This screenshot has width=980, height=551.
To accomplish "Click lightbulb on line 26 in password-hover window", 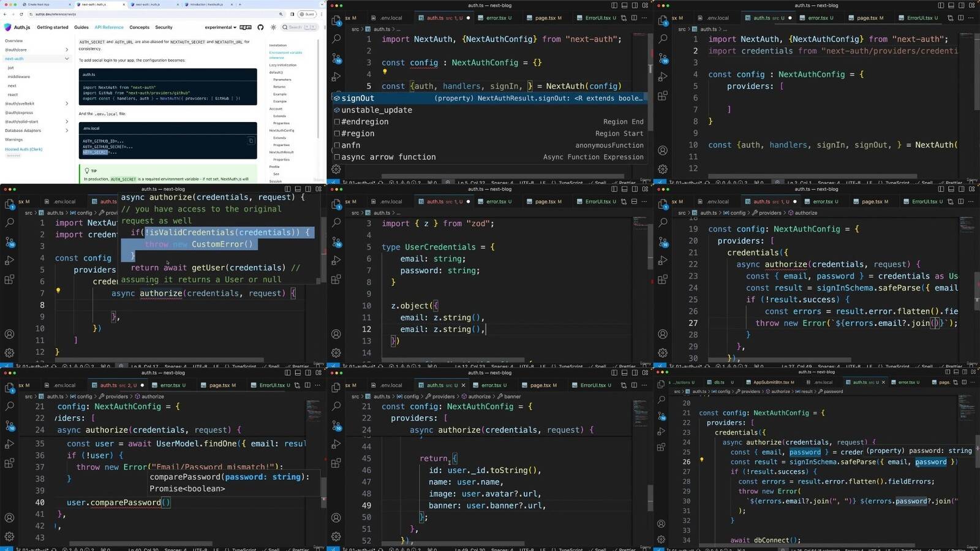I will (702, 459).
